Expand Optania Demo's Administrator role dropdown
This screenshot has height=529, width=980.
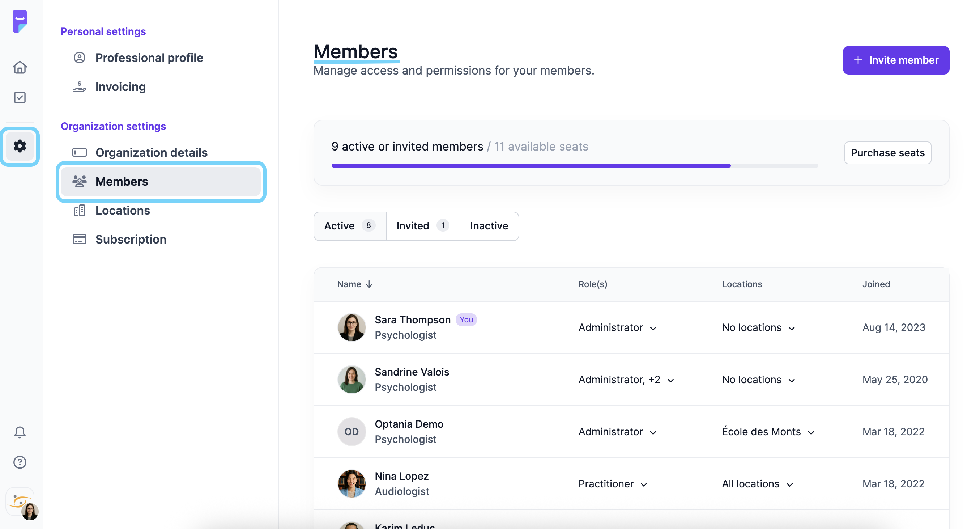coord(617,432)
